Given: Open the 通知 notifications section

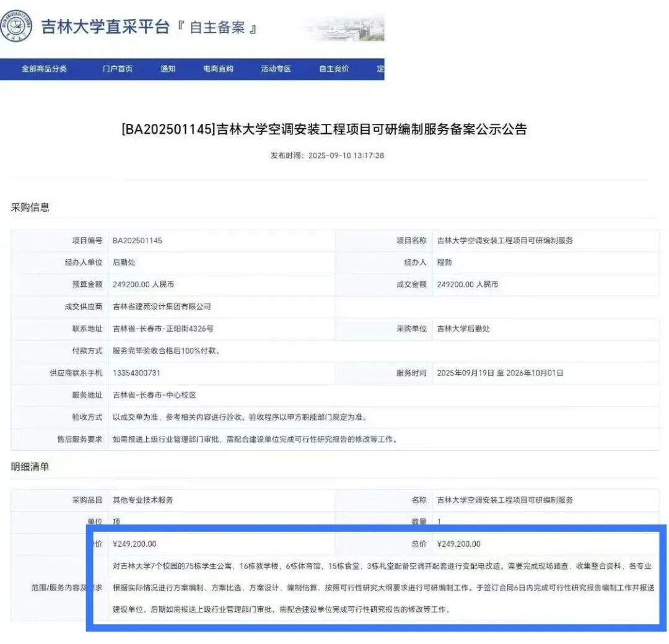Looking at the screenshot, I should tap(168, 69).
